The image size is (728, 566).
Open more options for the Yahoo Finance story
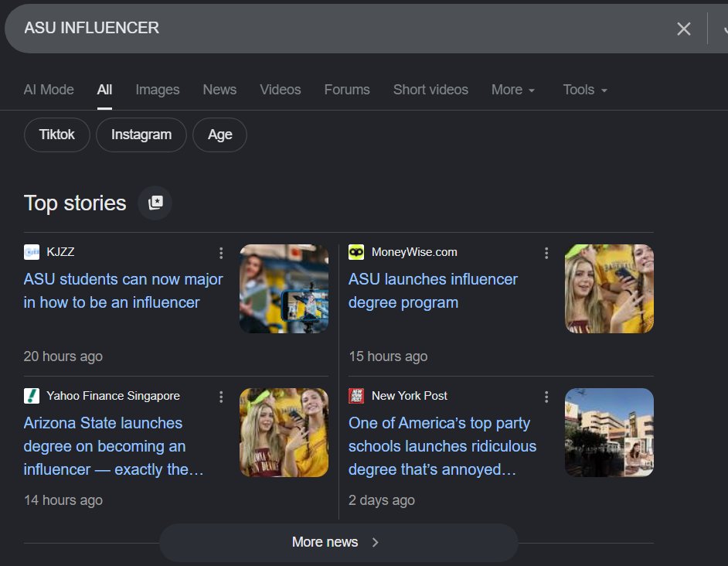click(x=221, y=397)
